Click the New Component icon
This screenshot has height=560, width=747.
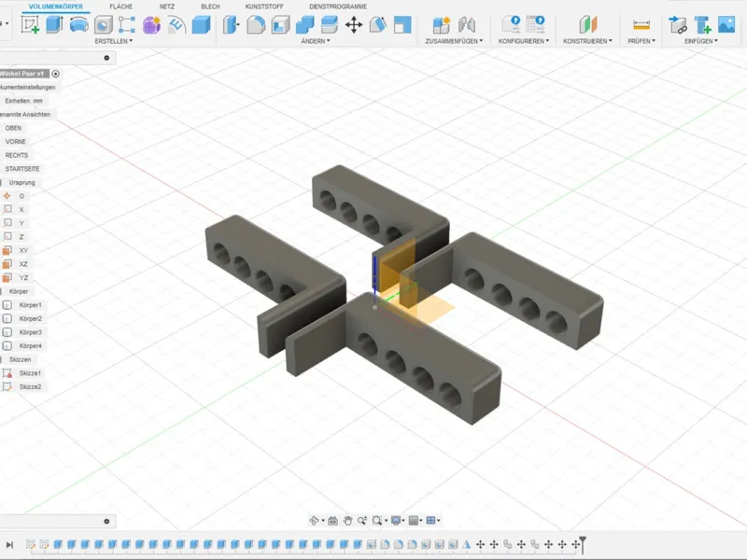pyautogui.click(x=442, y=25)
